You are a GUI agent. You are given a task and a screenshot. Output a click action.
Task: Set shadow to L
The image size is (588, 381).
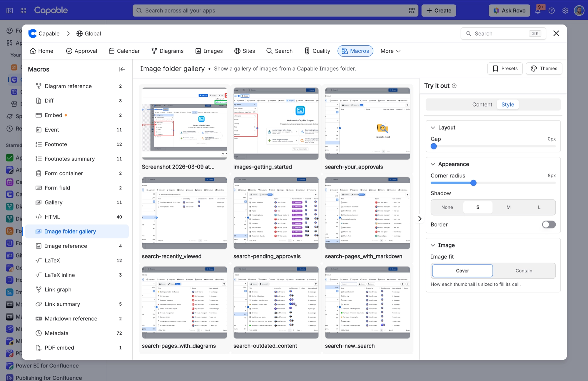click(x=539, y=207)
